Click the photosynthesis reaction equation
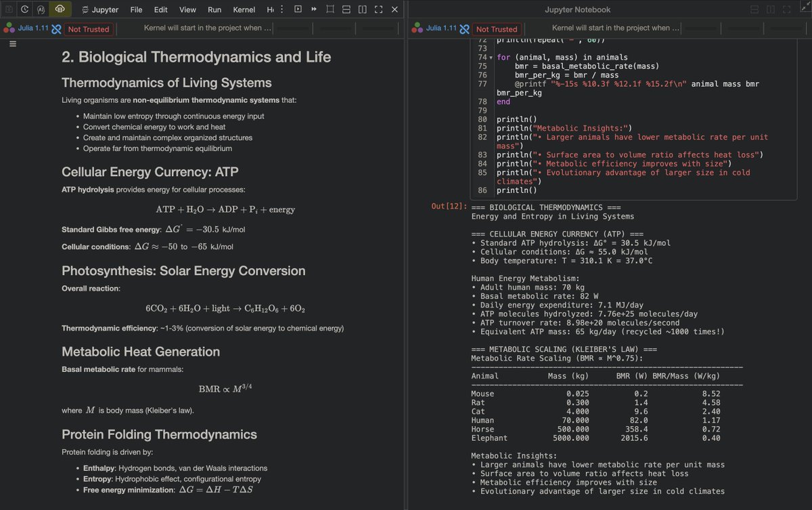Image resolution: width=812 pixels, height=510 pixels. pyautogui.click(x=225, y=308)
